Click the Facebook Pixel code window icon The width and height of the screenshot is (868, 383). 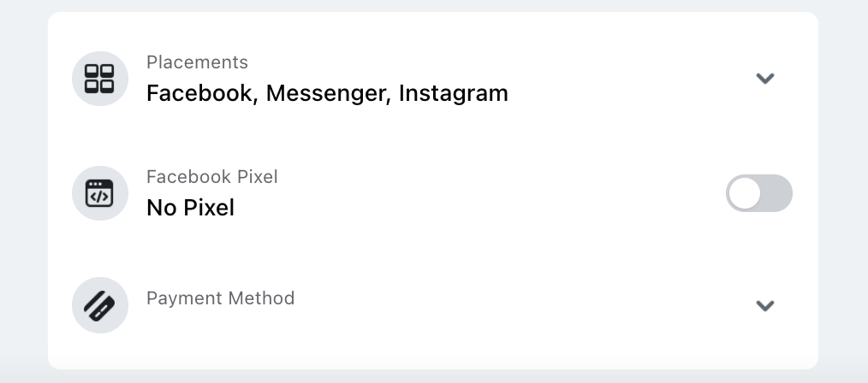pos(99,193)
